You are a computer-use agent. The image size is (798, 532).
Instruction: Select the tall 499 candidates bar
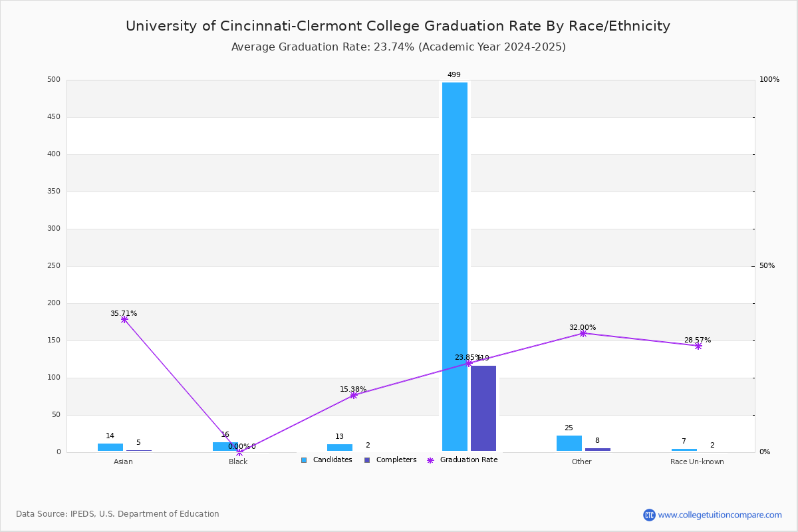click(455, 267)
